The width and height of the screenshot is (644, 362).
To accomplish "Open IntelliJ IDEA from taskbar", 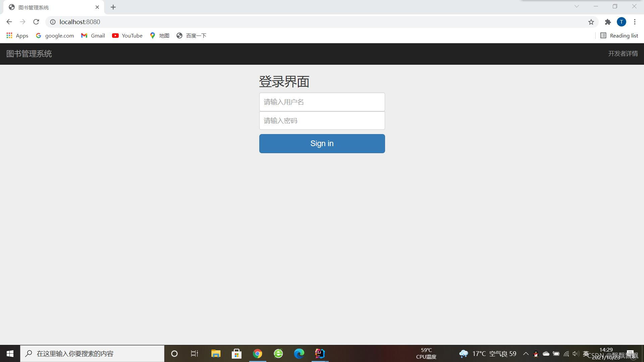I will pyautogui.click(x=320, y=354).
